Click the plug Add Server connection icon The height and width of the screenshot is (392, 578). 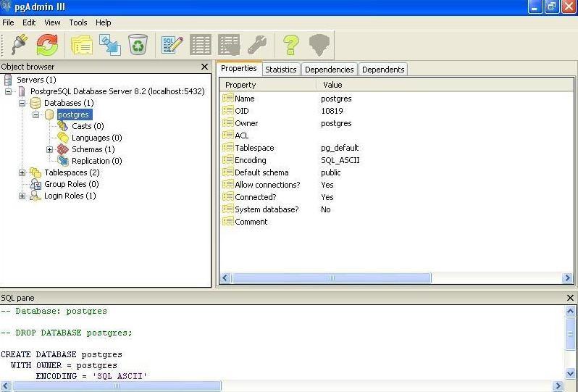point(20,45)
